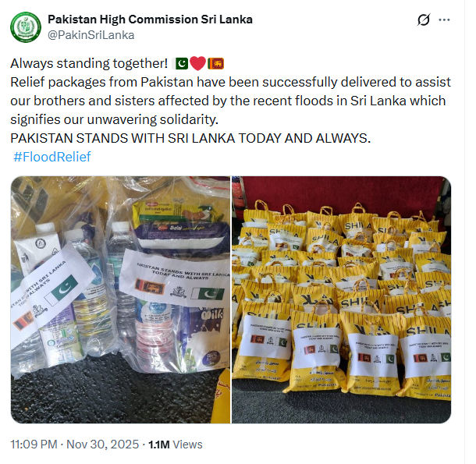The height and width of the screenshot is (464, 476).
Task: Visit the @PakinSriLanka handle
Action: click(x=91, y=35)
